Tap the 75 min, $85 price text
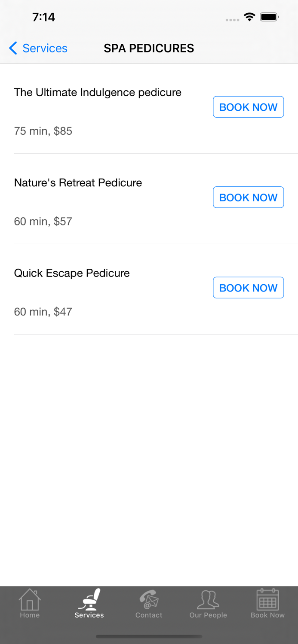This screenshot has width=298, height=644. pos(43,131)
